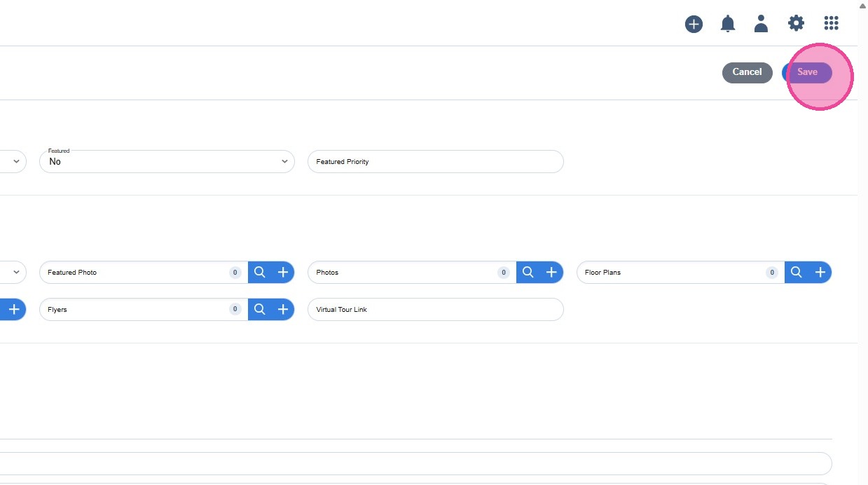The image size is (868, 485).
Task: Click the Floor Plans count badge 0
Action: tap(772, 273)
